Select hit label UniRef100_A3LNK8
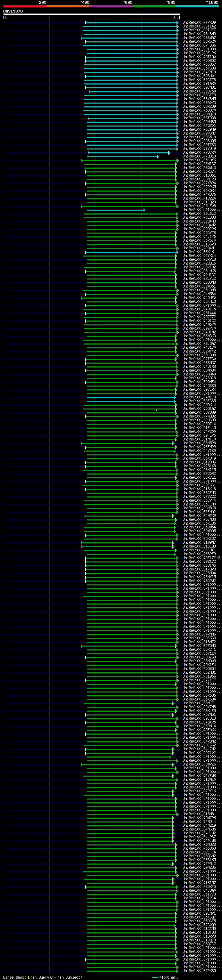 tap(199, 271)
